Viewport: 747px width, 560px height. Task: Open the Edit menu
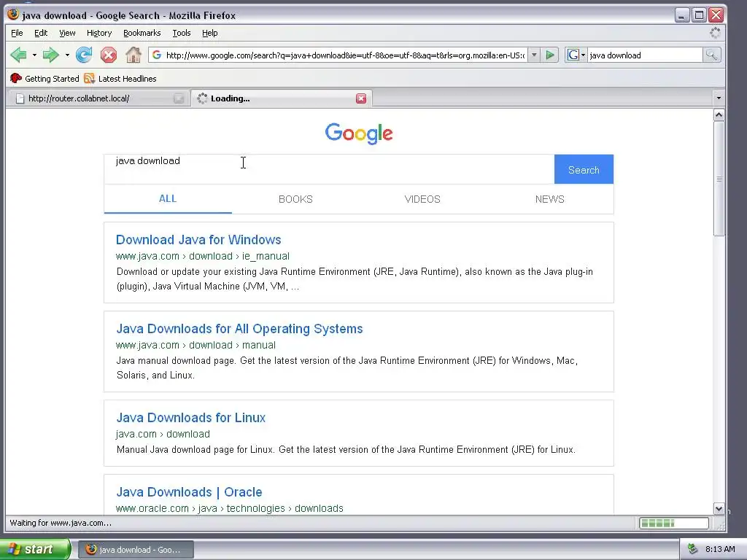pos(41,33)
